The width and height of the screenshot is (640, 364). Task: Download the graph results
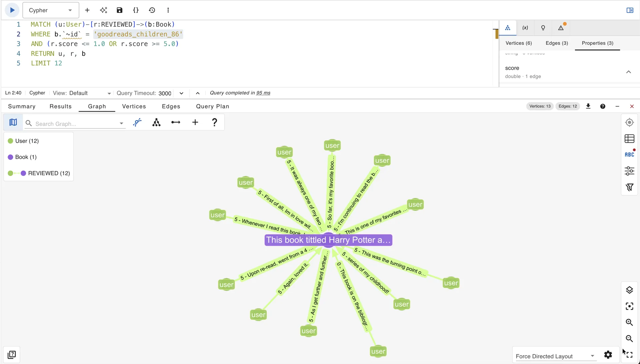coord(588,106)
